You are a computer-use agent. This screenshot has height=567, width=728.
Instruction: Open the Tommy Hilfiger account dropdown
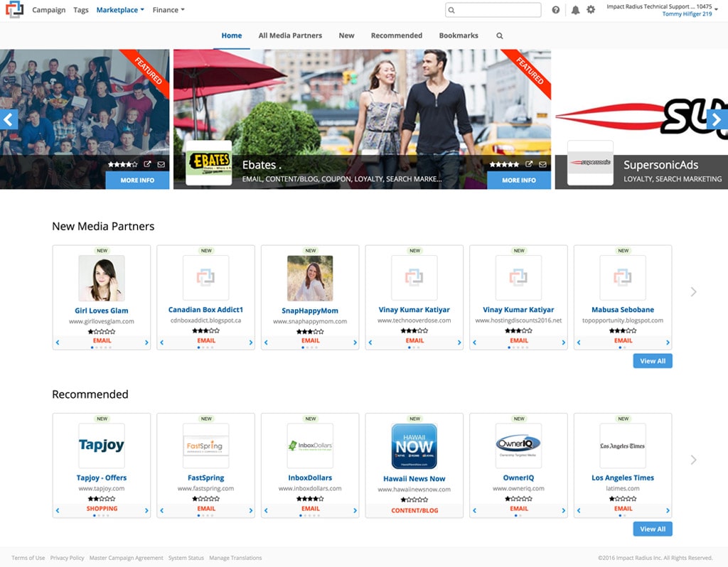click(687, 13)
